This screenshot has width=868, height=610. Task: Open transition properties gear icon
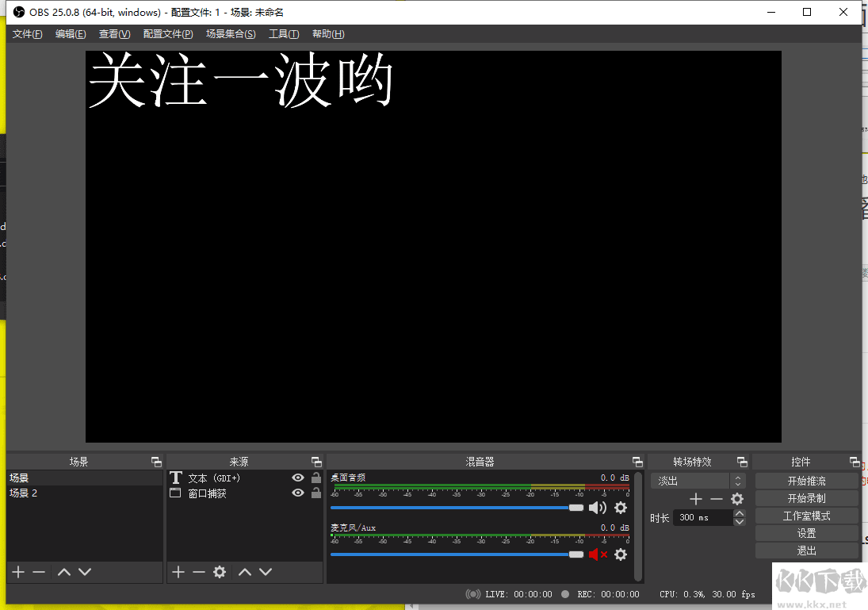click(737, 499)
